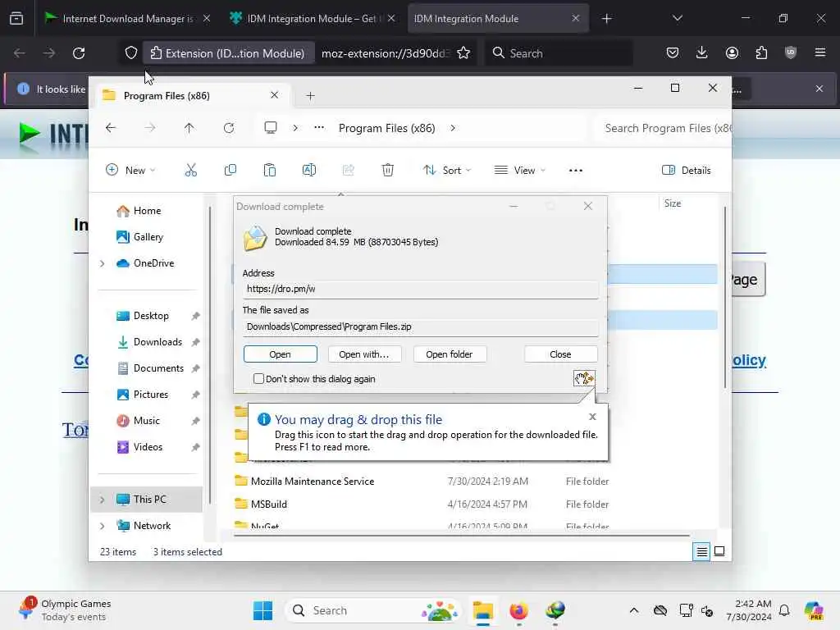Open a new Firefox tab

pyautogui.click(x=606, y=18)
